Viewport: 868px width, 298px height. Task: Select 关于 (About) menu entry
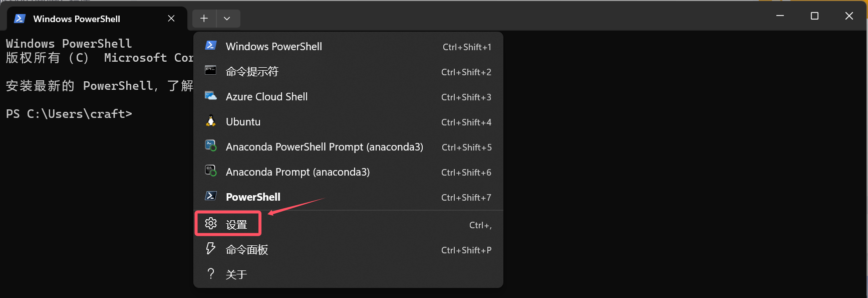click(348, 274)
